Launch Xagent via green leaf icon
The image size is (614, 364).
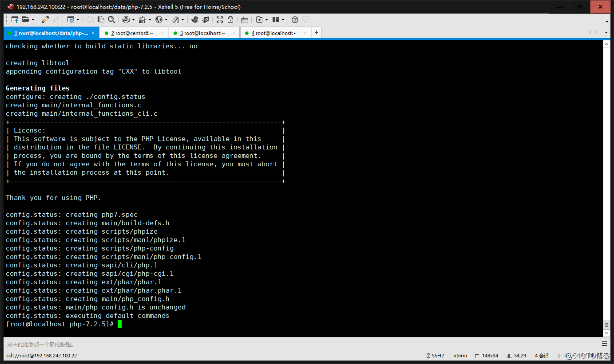click(206, 20)
